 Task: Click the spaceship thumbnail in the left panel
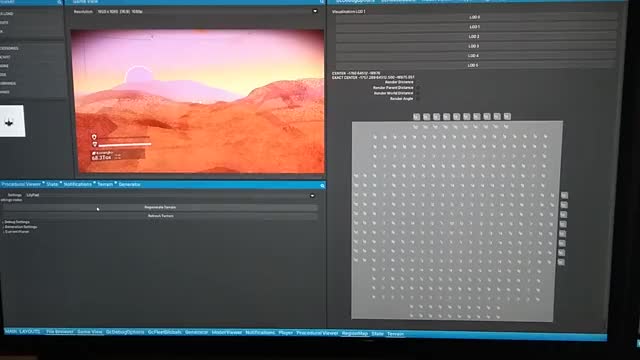[x=12, y=121]
